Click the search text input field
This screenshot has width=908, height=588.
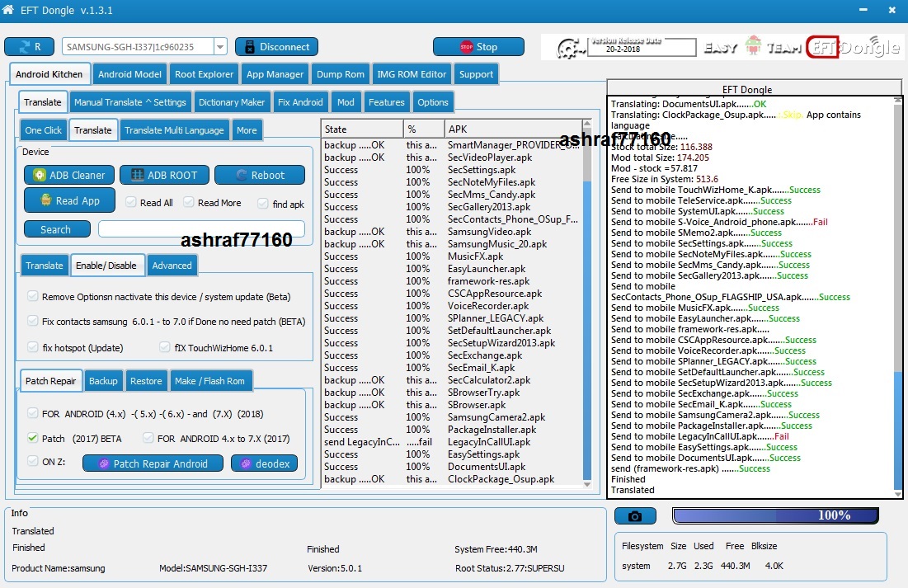tap(201, 229)
